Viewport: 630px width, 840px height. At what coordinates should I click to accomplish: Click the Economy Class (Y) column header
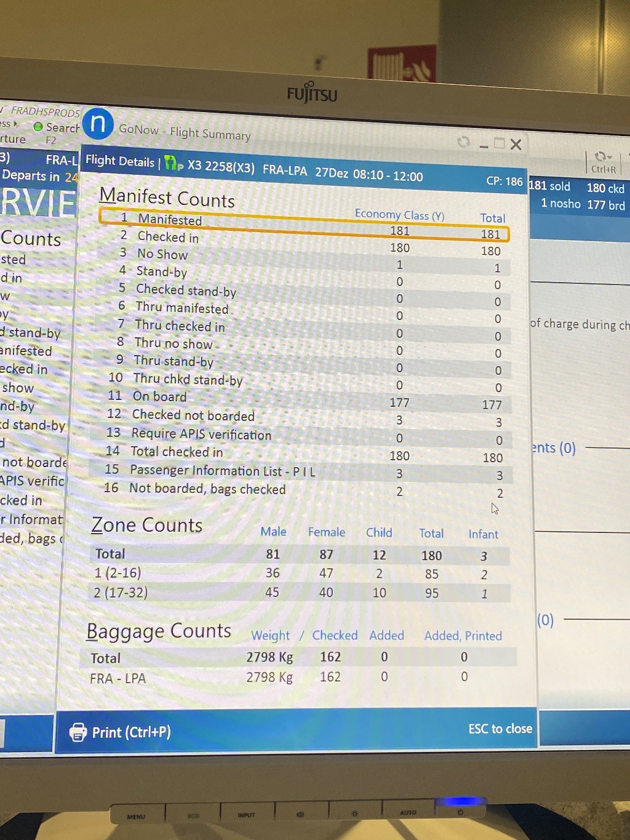click(x=399, y=215)
